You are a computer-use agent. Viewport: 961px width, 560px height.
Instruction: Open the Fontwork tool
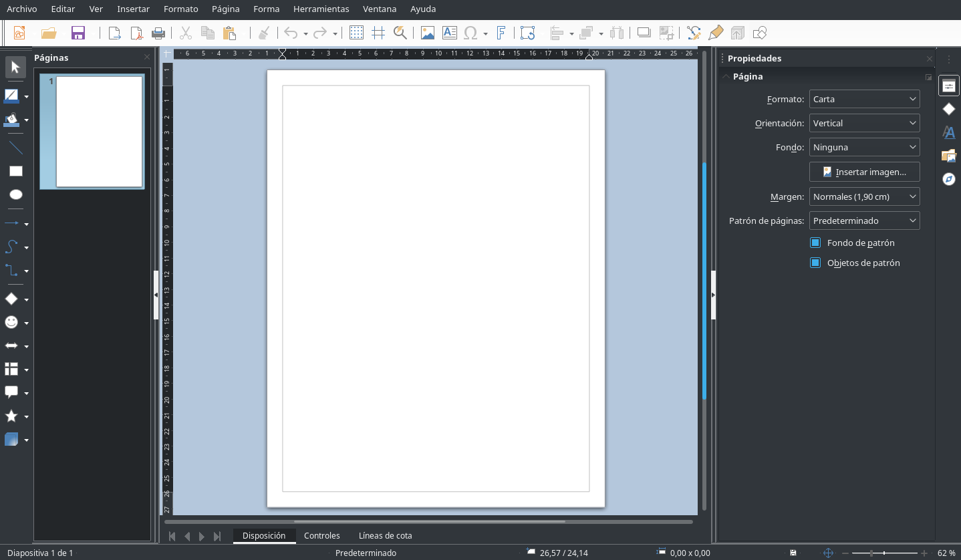click(502, 32)
